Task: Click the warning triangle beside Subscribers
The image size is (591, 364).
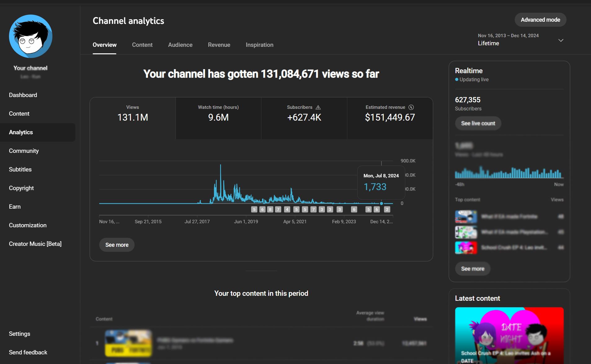Action: 318,107
